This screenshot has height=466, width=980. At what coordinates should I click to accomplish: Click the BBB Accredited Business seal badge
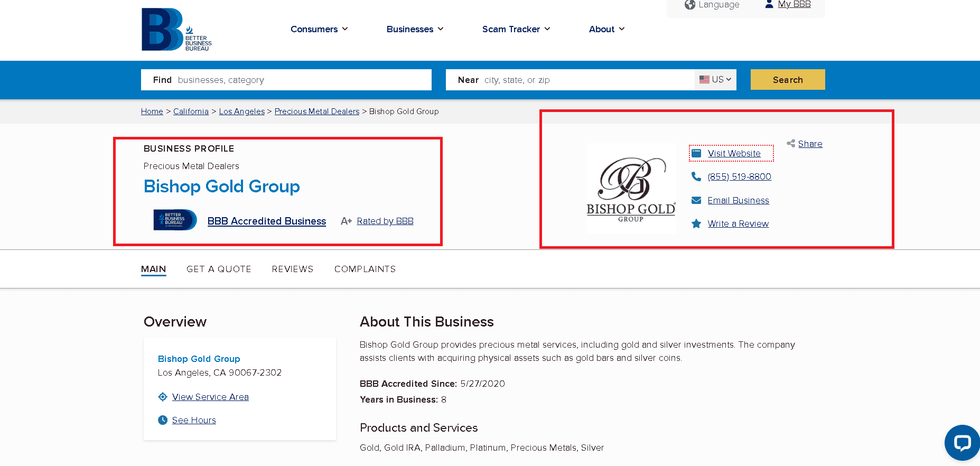(175, 220)
